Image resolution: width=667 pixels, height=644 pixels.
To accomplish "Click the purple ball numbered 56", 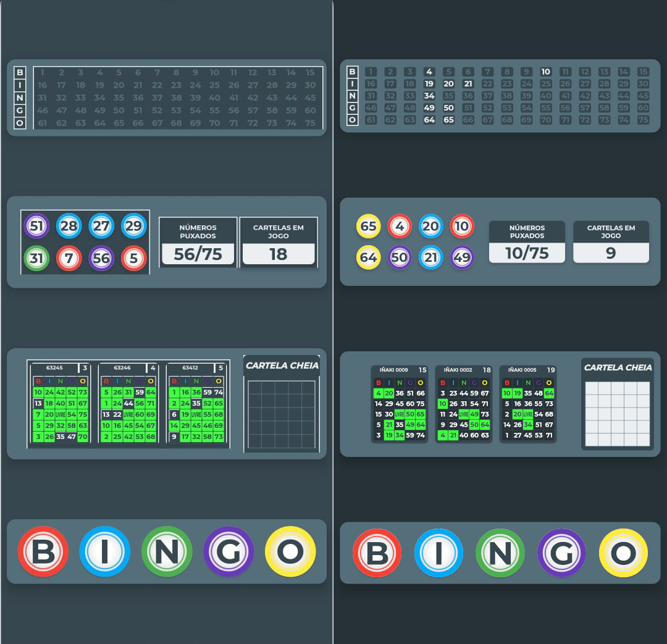I will point(101,257).
